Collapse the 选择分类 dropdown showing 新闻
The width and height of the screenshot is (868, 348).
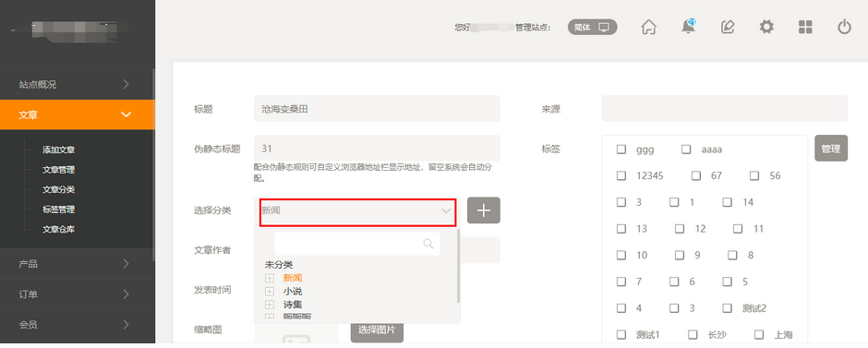357,210
